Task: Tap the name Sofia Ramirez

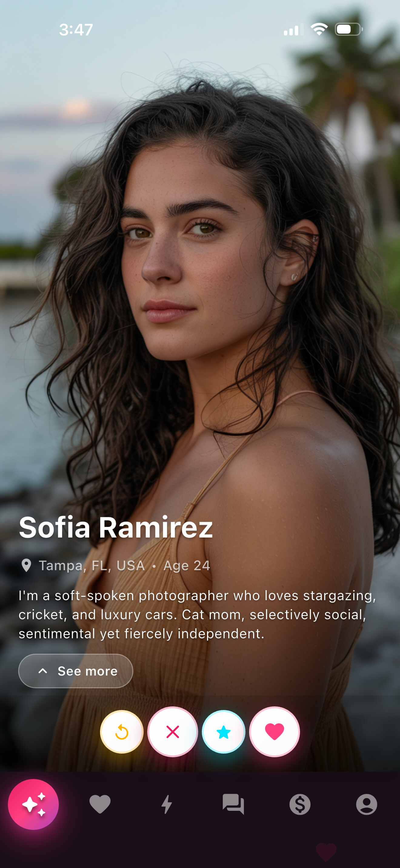Action: pyautogui.click(x=116, y=527)
